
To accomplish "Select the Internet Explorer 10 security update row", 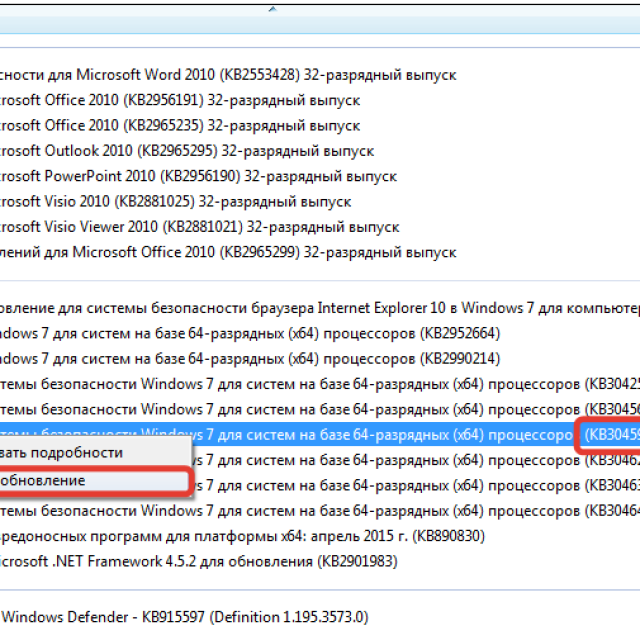I will point(320,308).
